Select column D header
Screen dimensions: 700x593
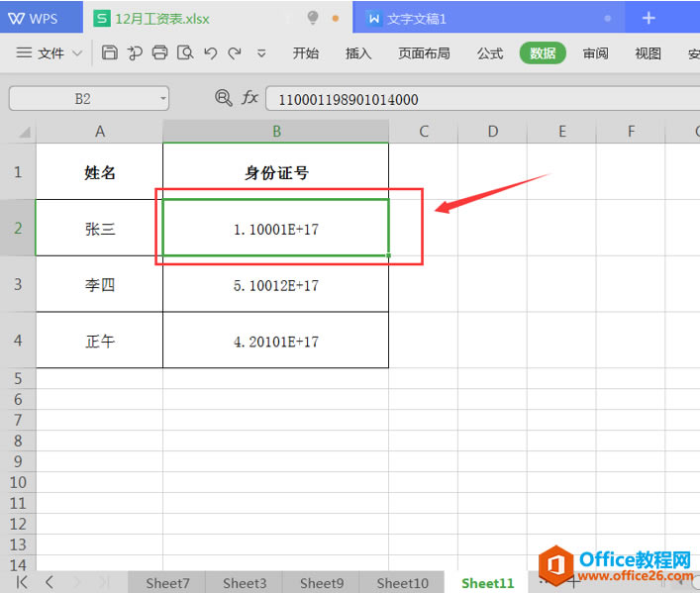(x=492, y=132)
